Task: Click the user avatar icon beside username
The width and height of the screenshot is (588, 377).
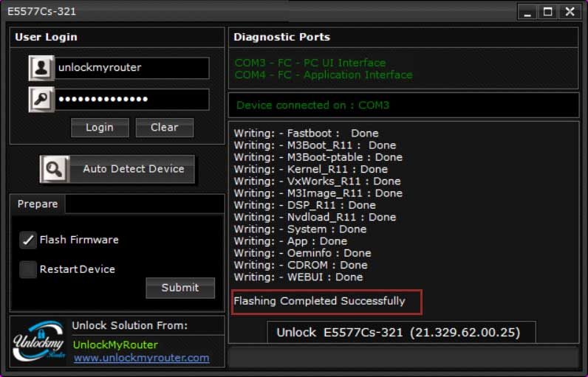Action: pyautogui.click(x=41, y=68)
